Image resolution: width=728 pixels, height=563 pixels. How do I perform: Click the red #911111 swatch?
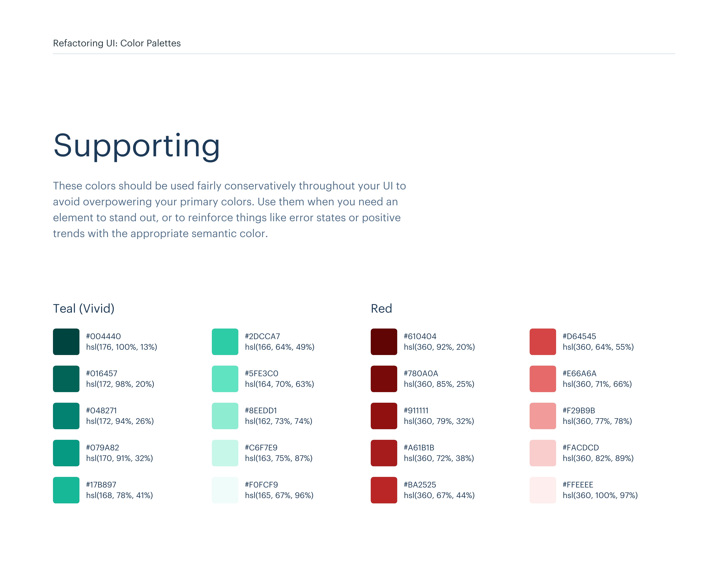tap(384, 416)
